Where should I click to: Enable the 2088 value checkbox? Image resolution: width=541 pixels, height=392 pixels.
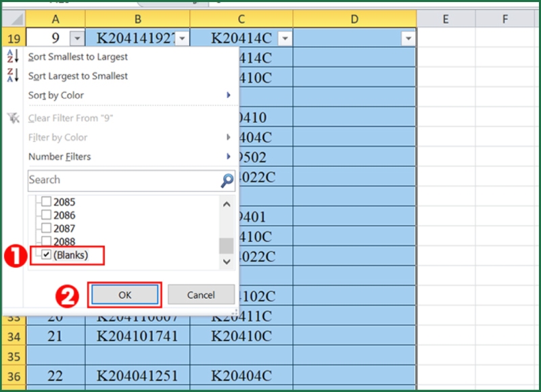pos(46,241)
